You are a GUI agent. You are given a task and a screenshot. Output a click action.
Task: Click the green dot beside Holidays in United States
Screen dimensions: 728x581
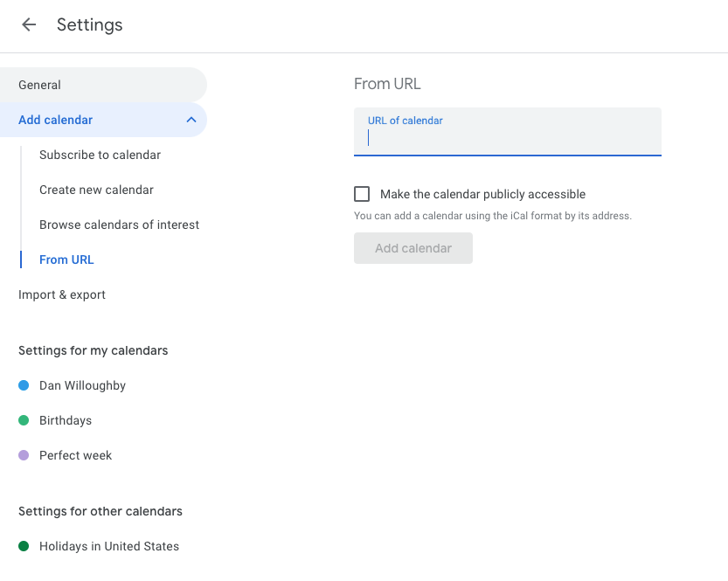[x=22, y=545]
